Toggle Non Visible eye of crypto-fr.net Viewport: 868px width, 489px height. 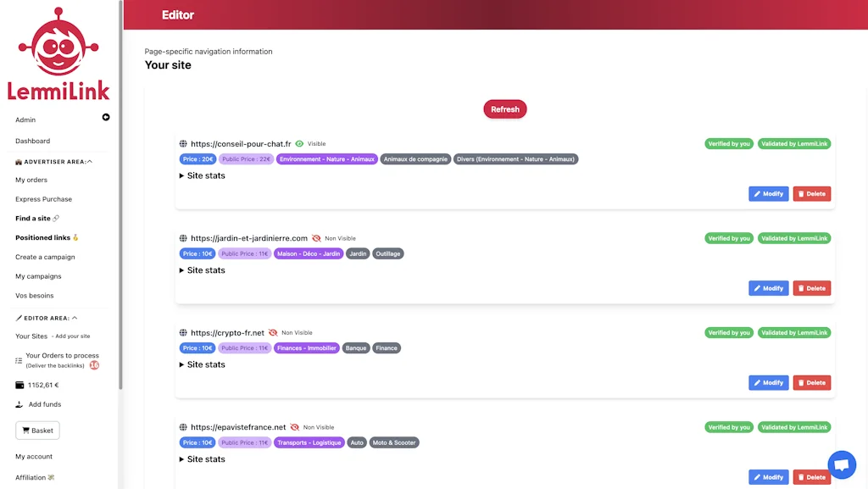[x=273, y=333]
